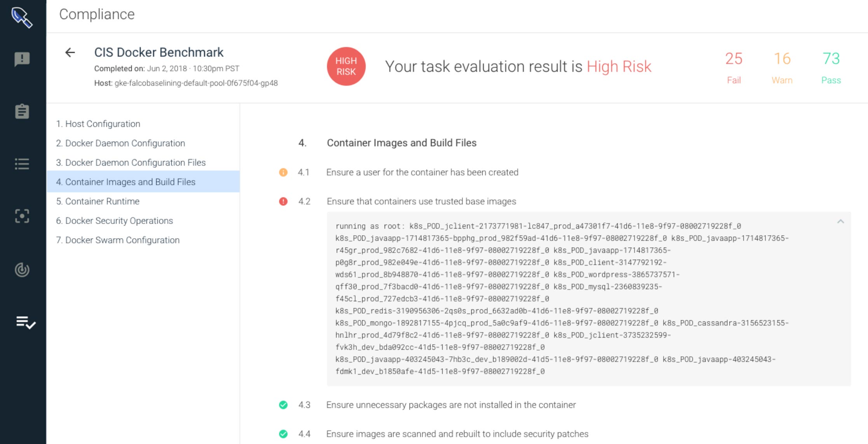
Task: Click the green pass icon for 4.3
Action: [x=283, y=405]
